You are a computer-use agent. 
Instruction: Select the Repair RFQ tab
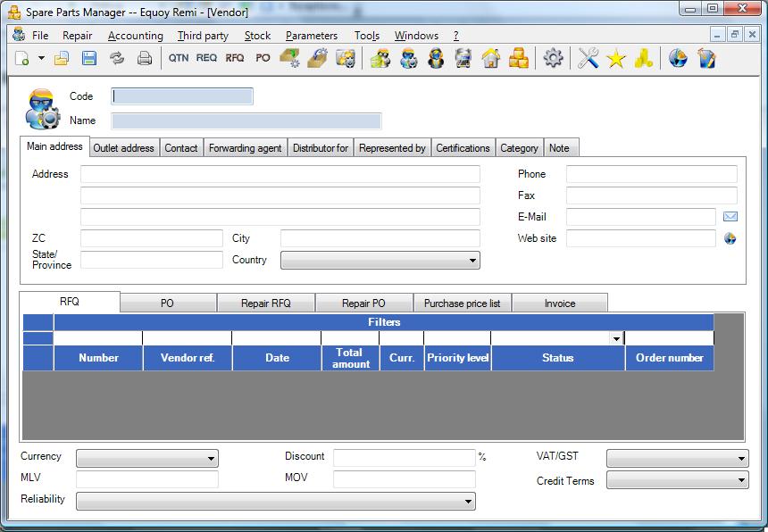coord(266,303)
